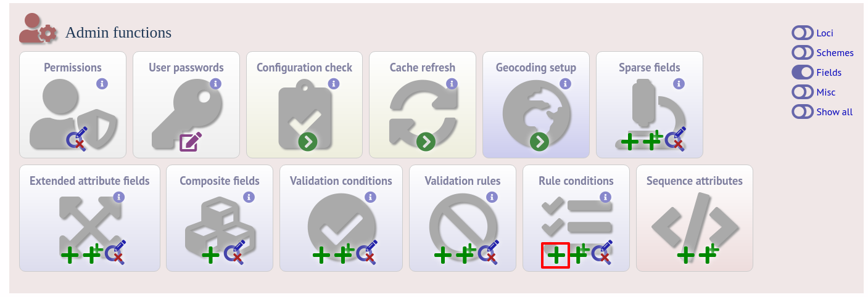The height and width of the screenshot is (297, 868).
Task: Click the Geocoding setup green arrow icon
Action: coord(540,142)
